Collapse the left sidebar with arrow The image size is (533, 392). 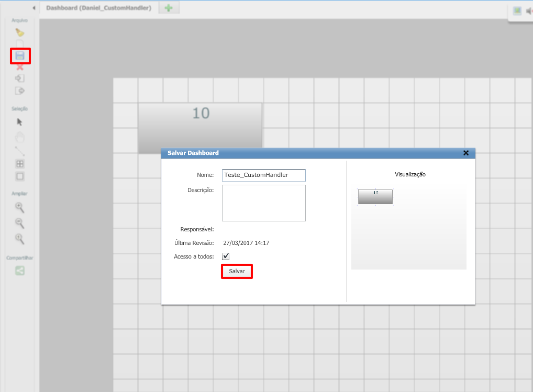click(x=34, y=8)
